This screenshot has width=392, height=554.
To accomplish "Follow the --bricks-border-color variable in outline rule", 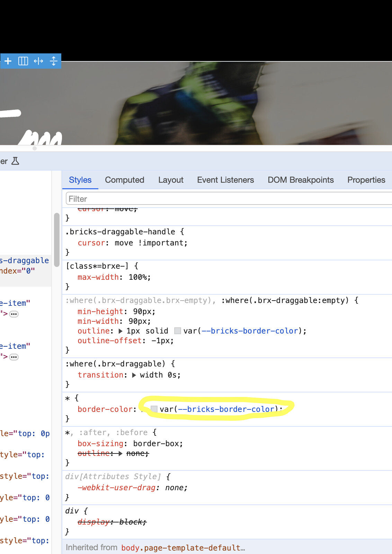I will tap(250, 331).
